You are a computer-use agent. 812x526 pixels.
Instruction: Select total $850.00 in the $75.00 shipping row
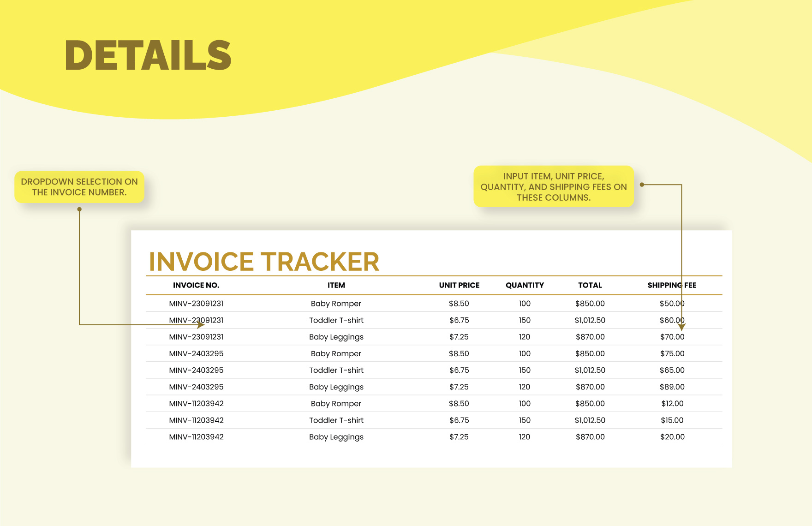click(x=590, y=353)
